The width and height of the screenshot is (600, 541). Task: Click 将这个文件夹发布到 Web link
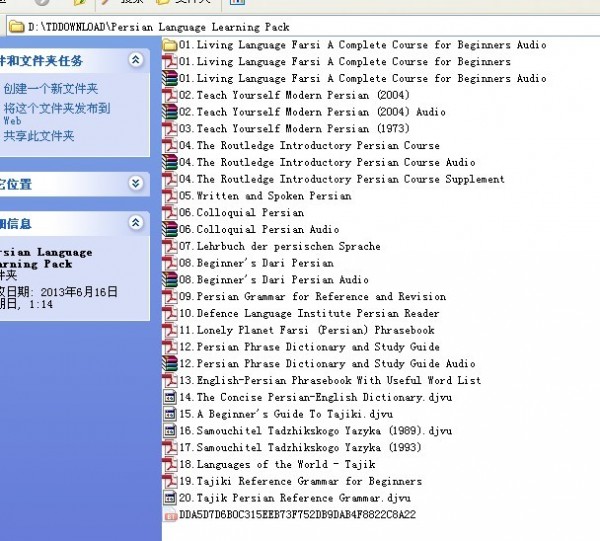(57, 114)
